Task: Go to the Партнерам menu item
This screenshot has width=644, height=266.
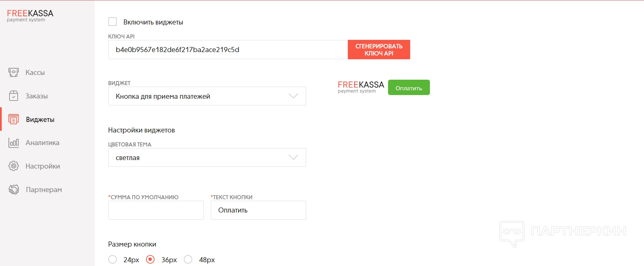Action: 44,190
